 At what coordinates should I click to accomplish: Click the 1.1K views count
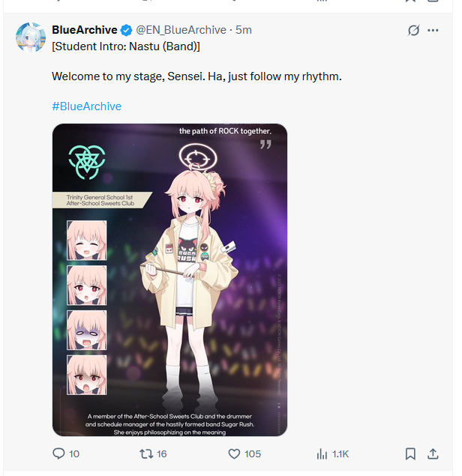tap(340, 454)
